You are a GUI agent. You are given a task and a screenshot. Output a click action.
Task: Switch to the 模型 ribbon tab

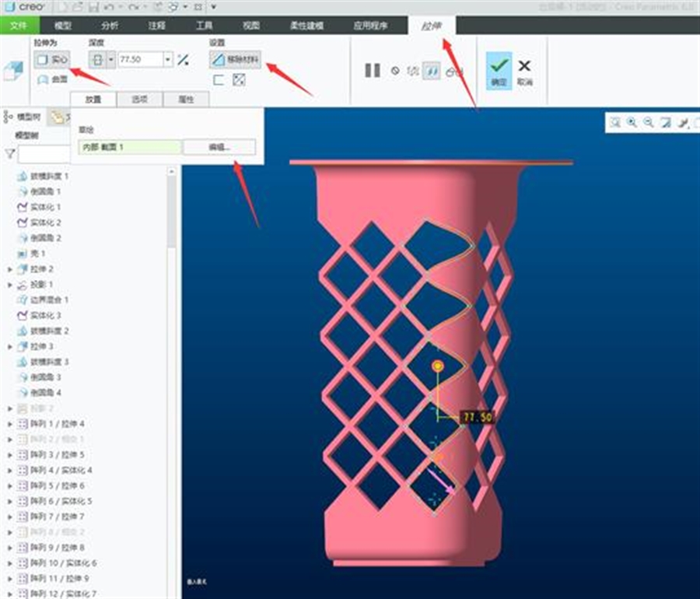[62, 26]
